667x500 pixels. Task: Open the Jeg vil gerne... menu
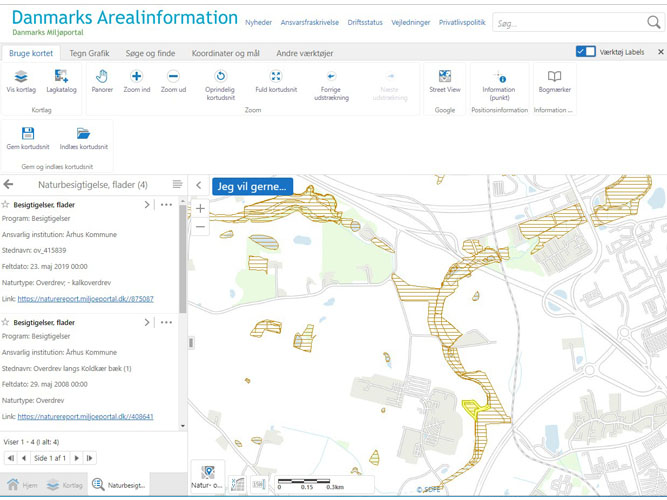(252, 185)
